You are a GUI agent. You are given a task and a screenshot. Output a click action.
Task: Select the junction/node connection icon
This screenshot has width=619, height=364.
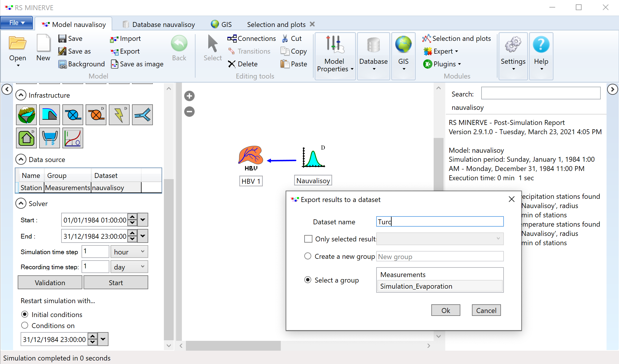click(143, 115)
